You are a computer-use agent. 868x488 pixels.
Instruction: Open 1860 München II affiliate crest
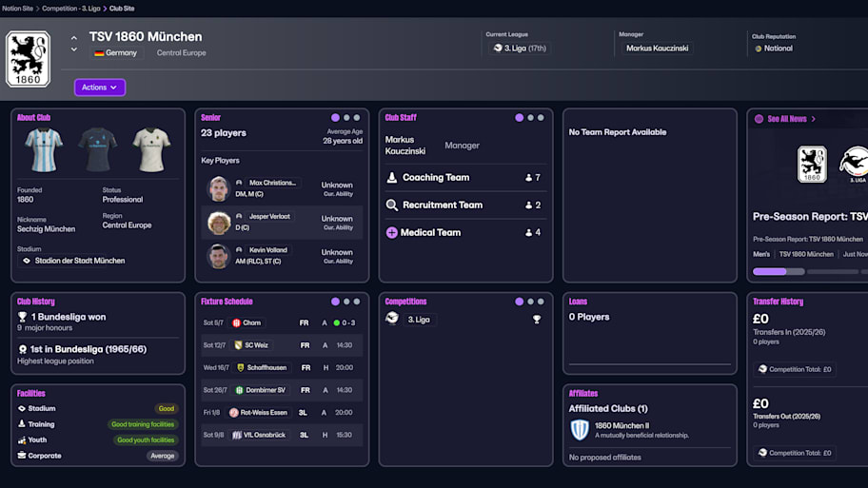click(x=580, y=430)
